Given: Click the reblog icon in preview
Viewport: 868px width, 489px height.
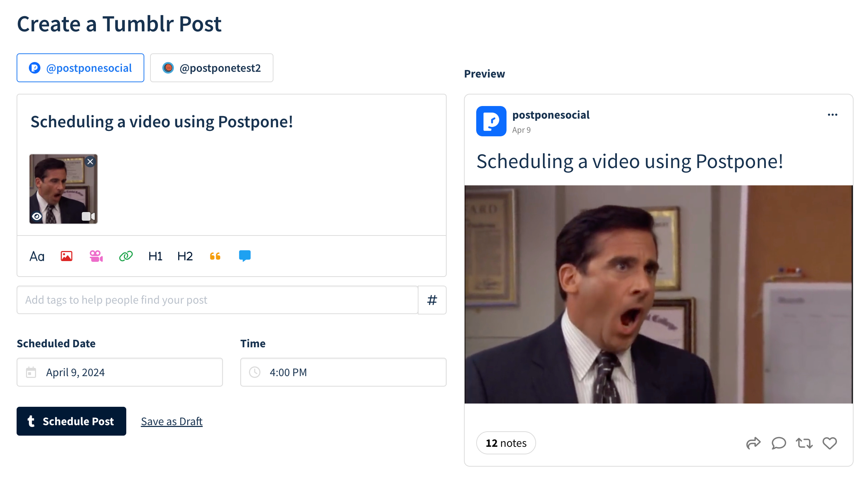Looking at the screenshot, I should point(804,443).
